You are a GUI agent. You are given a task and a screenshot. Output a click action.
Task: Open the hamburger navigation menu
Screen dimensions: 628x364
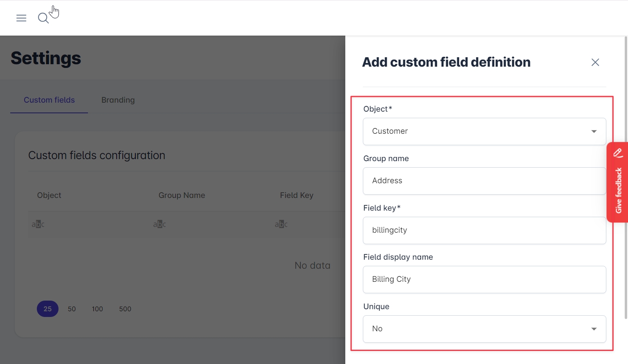(x=21, y=18)
